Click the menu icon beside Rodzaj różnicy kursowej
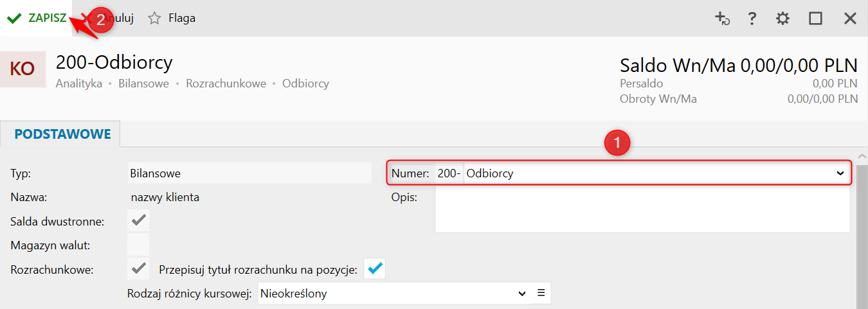 pos(541,294)
